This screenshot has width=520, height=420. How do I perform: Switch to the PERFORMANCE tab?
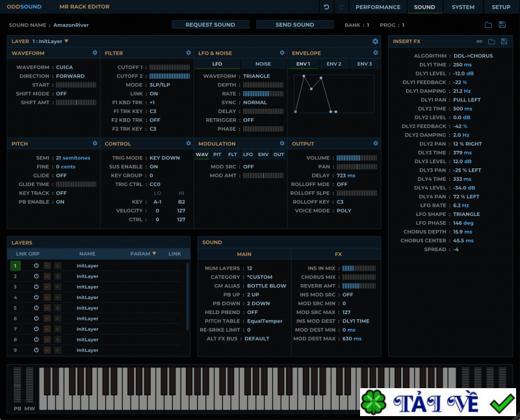pyautogui.click(x=378, y=7)
